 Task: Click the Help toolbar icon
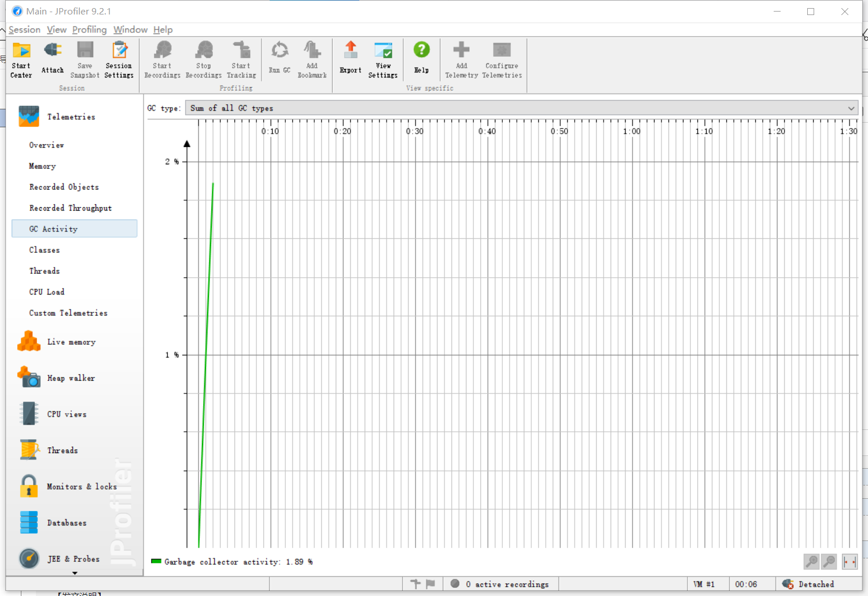click(x=422, y=58)
